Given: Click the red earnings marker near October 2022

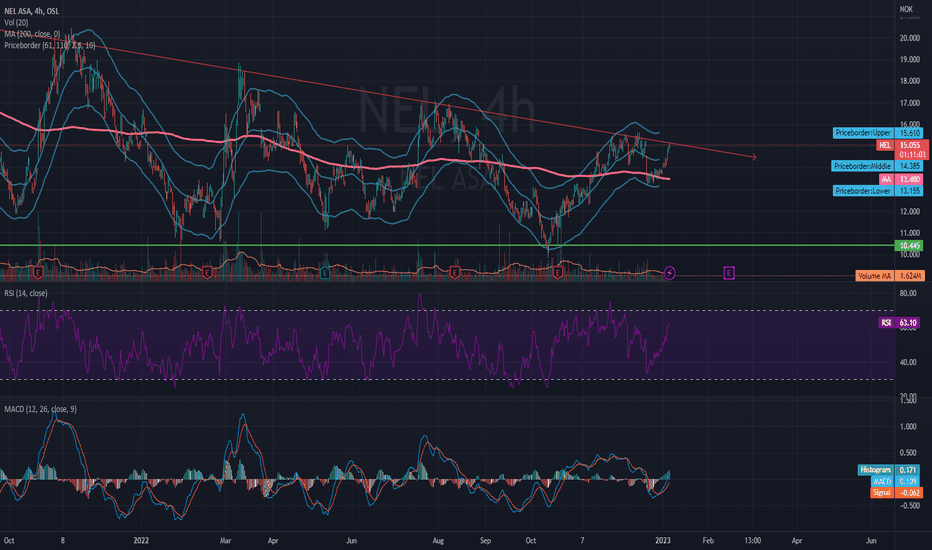Looking at the screenshot, I should click(x=558, y=273).
